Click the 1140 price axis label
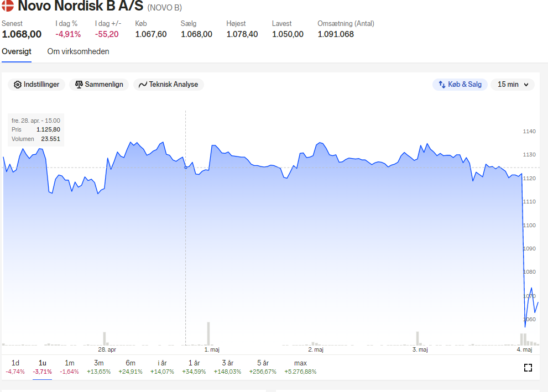This screenshot has width=548, height=392. 529,132
